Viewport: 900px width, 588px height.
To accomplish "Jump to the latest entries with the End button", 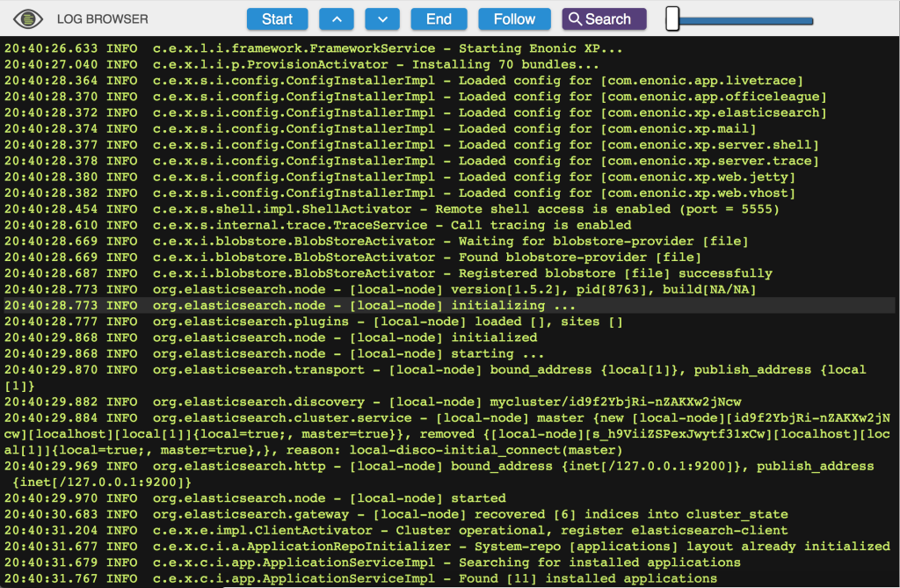I will click(x=439, y=18).
